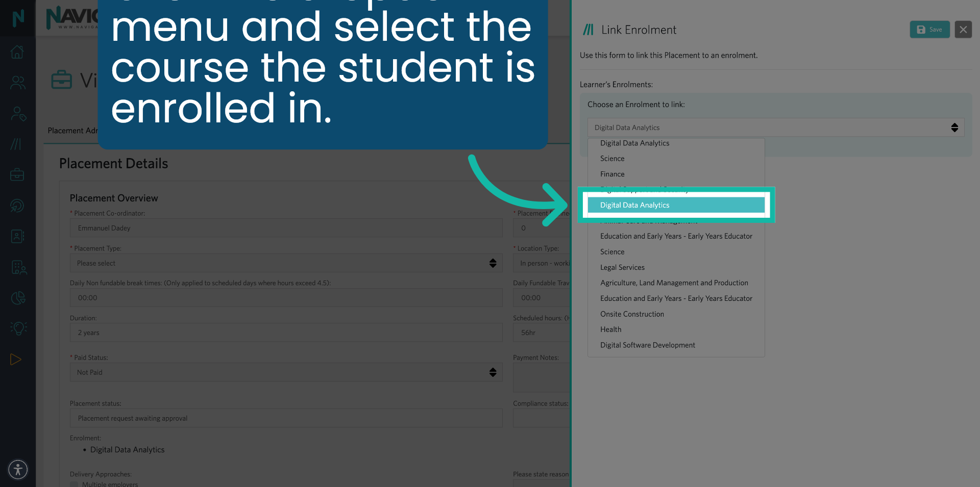This screenshot has height=487, width=980.
Task: Select Onsite Construction from the enrolment list
Action: point(632,314)
